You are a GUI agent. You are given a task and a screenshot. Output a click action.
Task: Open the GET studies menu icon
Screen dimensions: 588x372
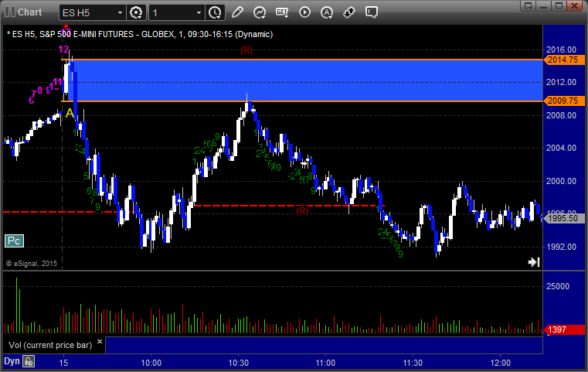click(x=282, y=12)
